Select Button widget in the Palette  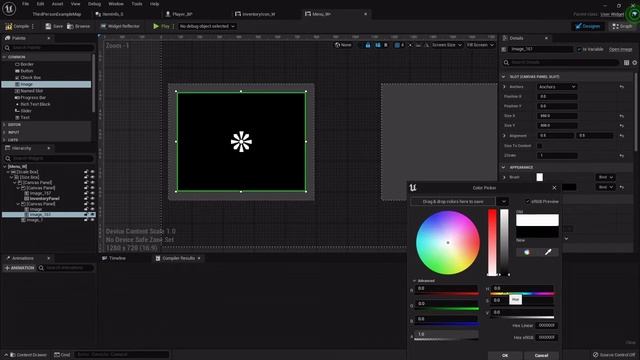tap(27, 71)
